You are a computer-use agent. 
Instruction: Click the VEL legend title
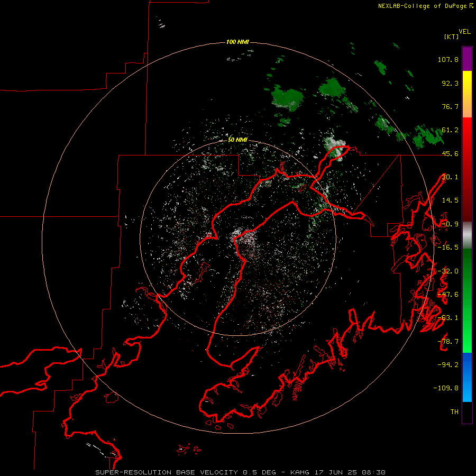pos(464,32)
